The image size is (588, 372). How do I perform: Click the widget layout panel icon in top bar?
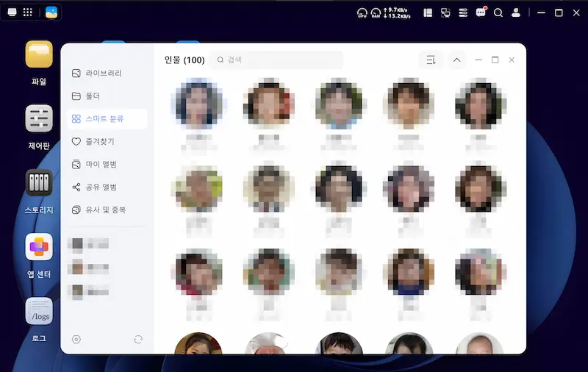pyautogui.click(x=428, y=12)
